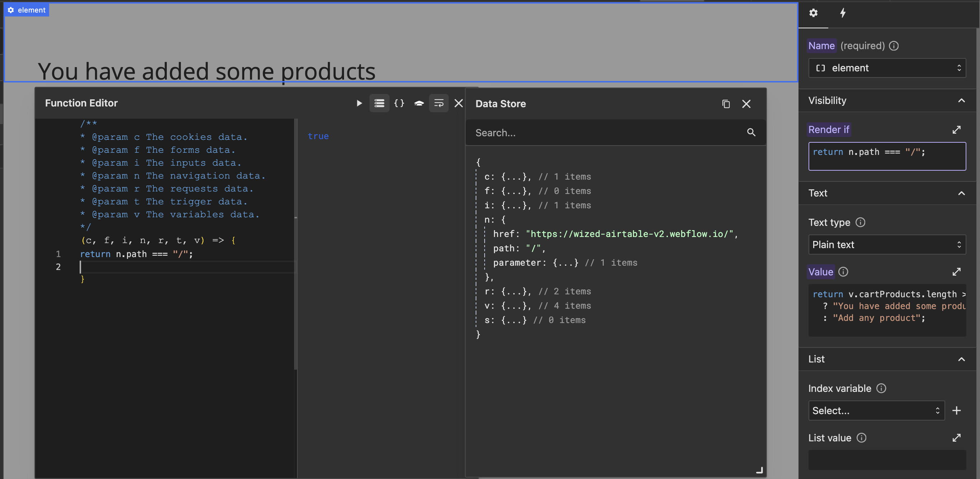Expand the c object in Data Store
Viewport: 980px width, 479px height.
click(x=537, y=177)
